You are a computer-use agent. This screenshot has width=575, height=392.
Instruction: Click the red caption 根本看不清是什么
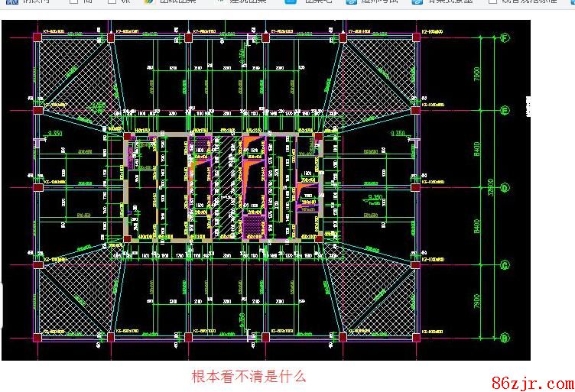pyautogui.click(x=249, y=376)
